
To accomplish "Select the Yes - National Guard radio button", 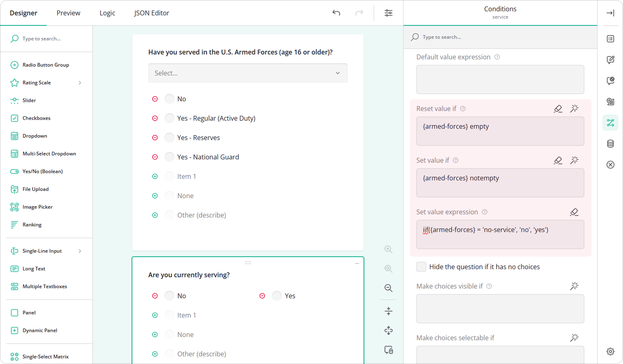I will pos(169,157).
